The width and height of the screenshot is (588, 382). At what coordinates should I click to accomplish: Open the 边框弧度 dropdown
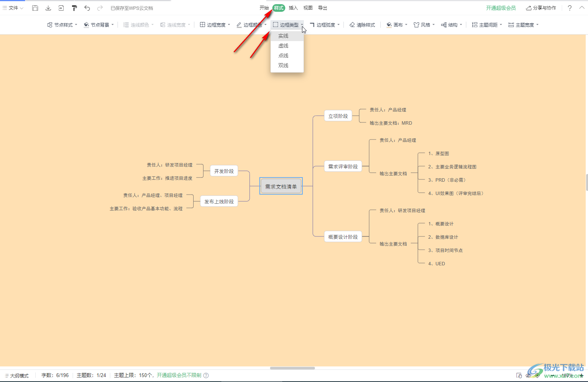[324, 25]
